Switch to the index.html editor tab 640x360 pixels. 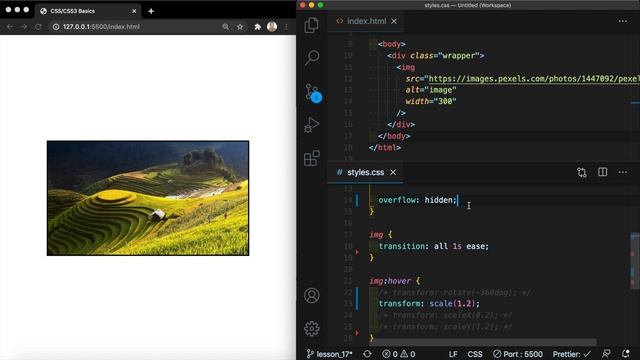(366, 21)
